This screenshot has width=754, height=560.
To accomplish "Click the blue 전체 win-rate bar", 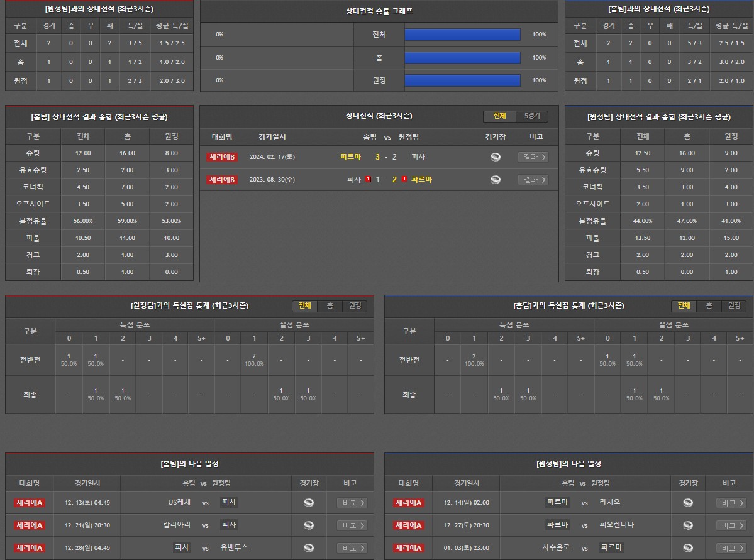I will coord(462,35).
